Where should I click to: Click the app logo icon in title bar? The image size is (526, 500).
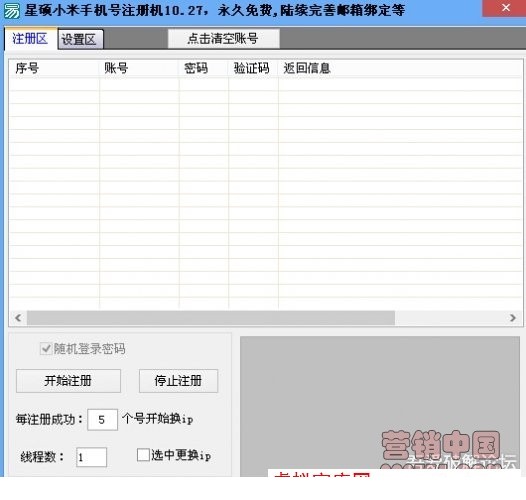point(12,10)
